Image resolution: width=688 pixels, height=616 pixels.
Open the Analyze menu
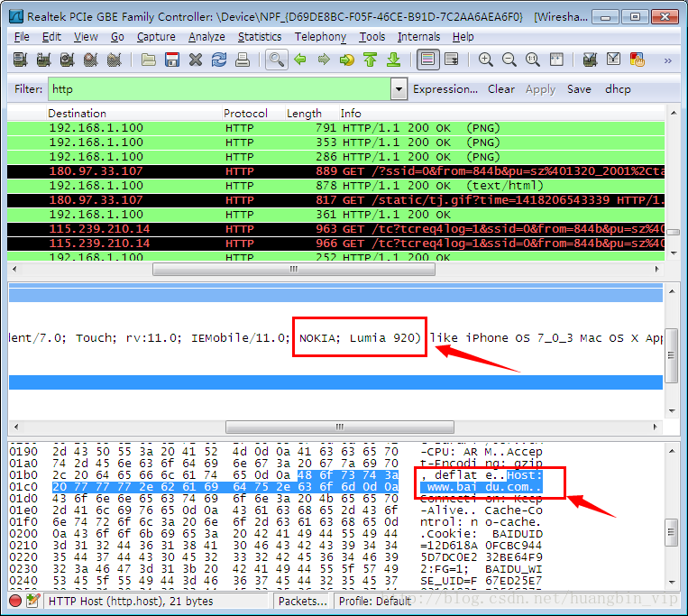(x=206, y=37)
